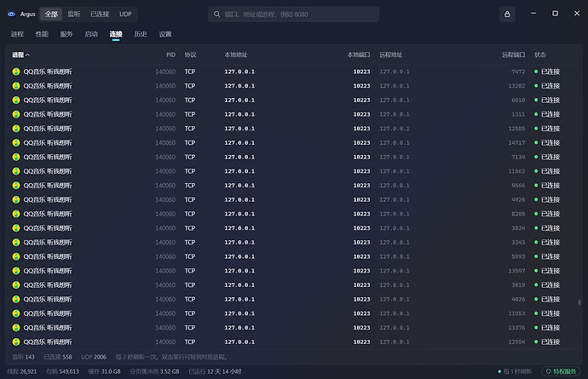588x379 pixels.
Task: Click QQ音乐 icon in row with remote port 11862
Action: 15,171
